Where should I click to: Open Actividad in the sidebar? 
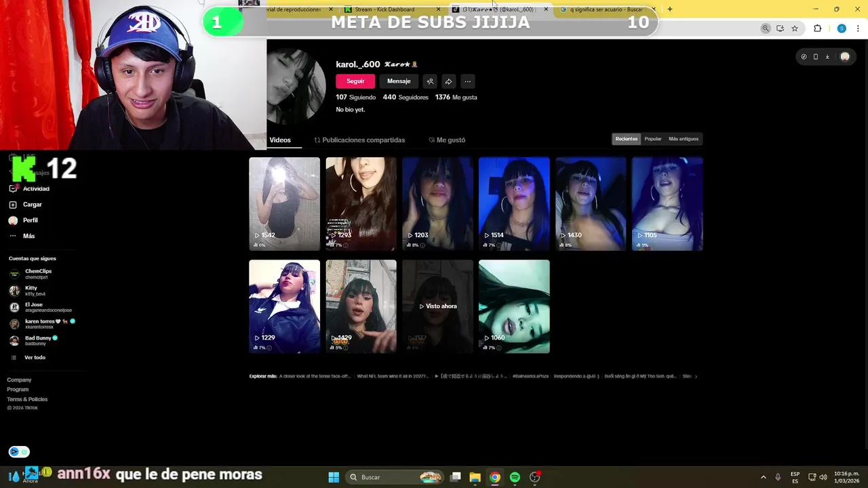(x=29, y=188)
